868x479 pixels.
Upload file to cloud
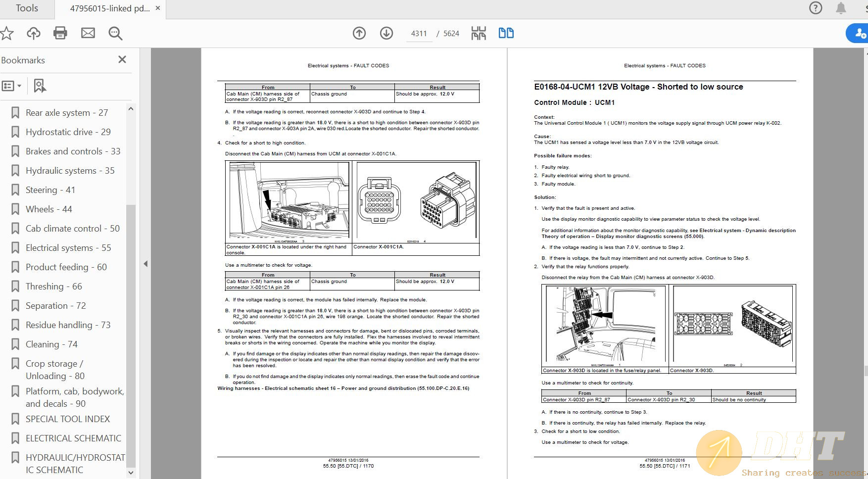[x=34, y=33]
